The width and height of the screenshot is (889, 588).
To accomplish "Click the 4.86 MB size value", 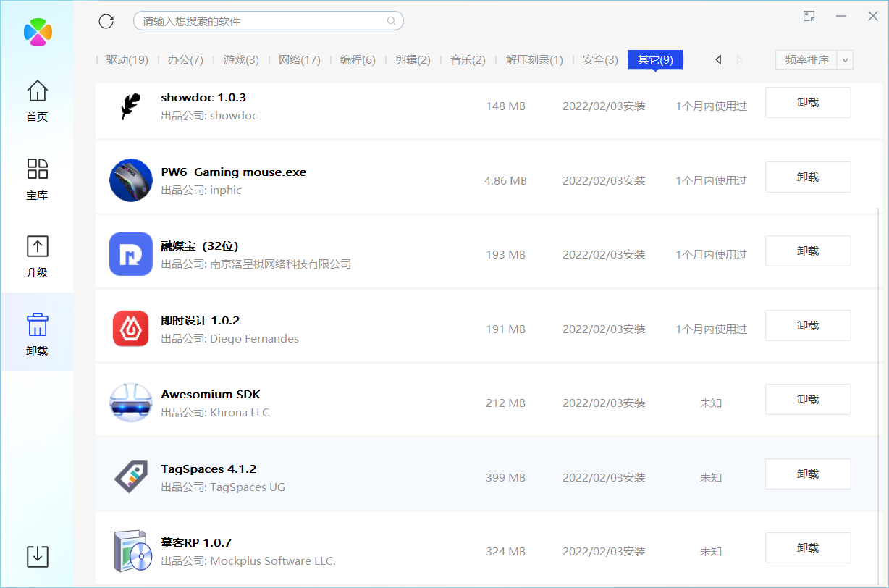I will (505, 181).
